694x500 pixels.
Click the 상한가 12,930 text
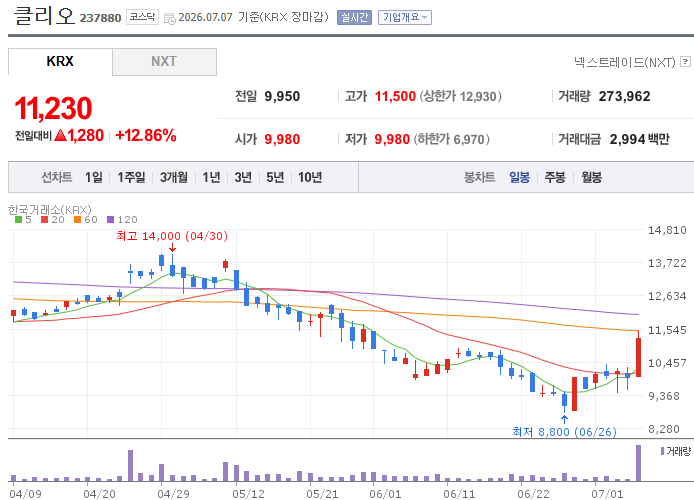(x=460, y=96)
